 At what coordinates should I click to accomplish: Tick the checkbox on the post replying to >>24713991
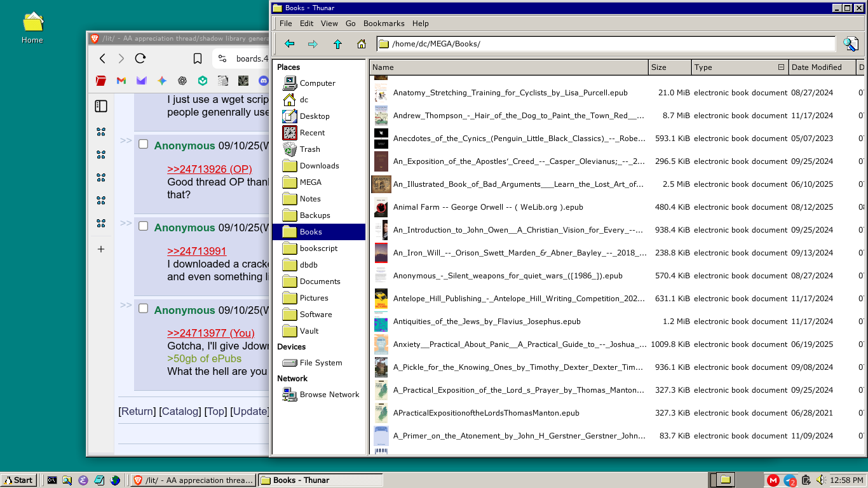point(144,226)
